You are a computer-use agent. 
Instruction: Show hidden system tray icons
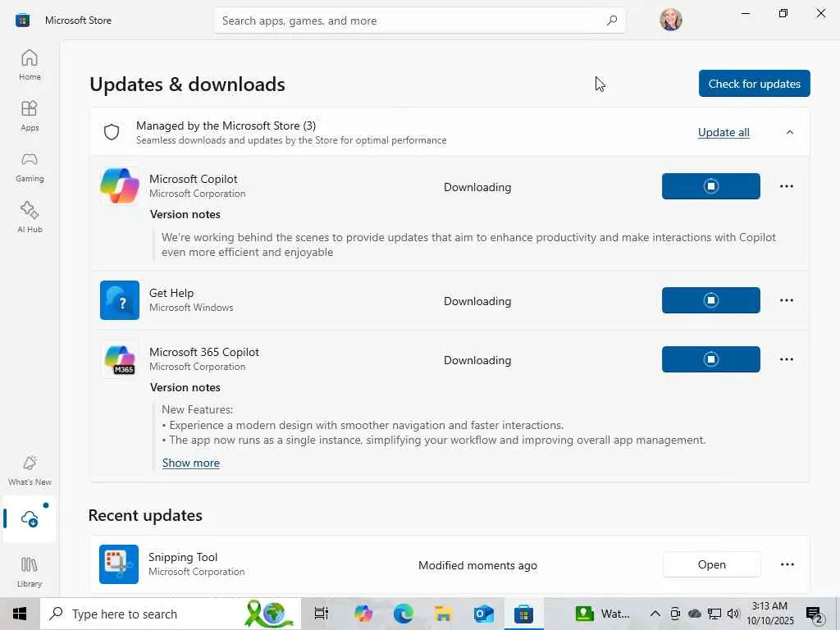tap(655, 614)
